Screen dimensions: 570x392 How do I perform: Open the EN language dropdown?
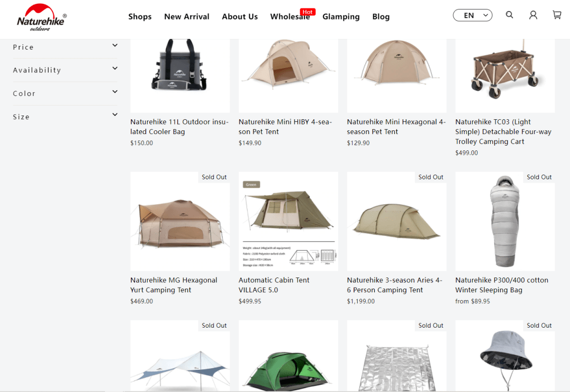coord(472,15)
